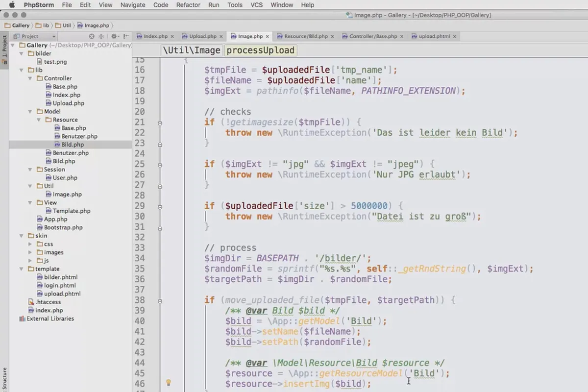Close the Controller/Base.php tab
The width and height of the screenshot is (588, 392).
click(x=402, y=36)
